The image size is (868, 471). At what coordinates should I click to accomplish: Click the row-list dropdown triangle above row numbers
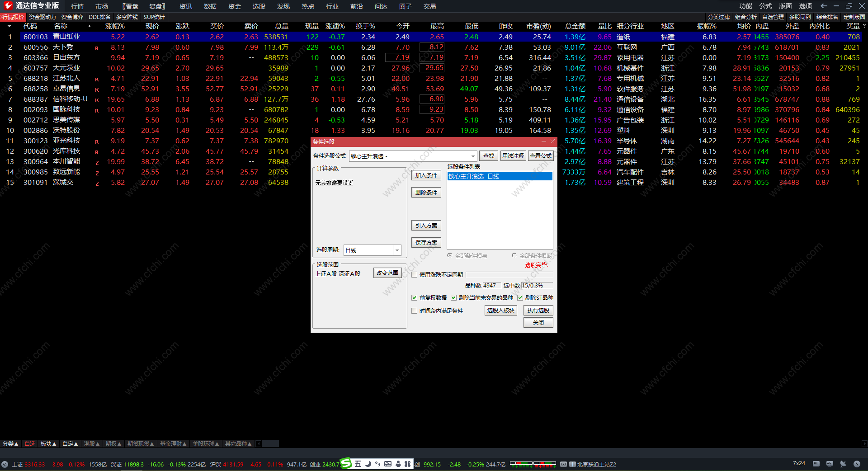(x=9, y=26)
